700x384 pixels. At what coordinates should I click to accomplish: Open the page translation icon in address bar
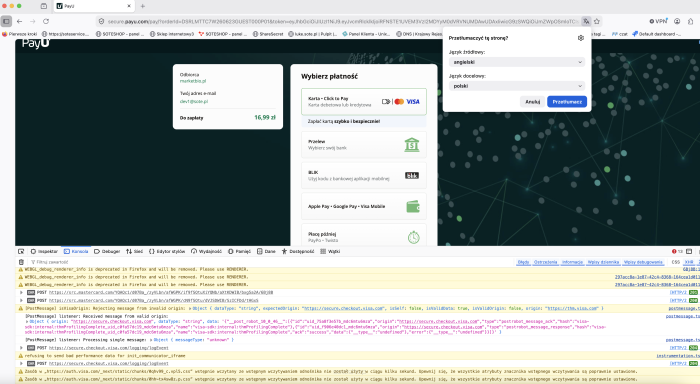pyautogui.click(x=586, y=21)
